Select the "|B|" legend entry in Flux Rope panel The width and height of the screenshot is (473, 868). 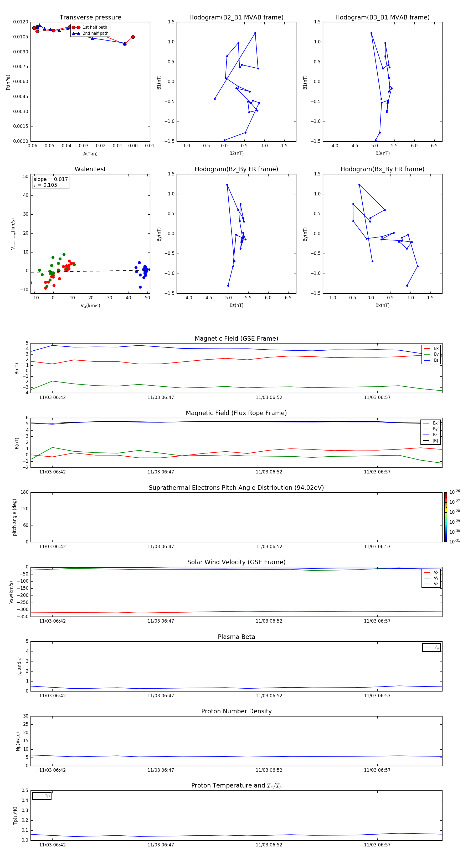[431, 441]
